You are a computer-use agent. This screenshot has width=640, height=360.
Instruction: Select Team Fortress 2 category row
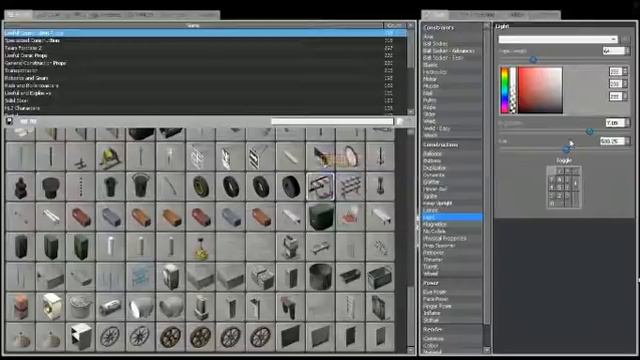click(x=205, y=48)
